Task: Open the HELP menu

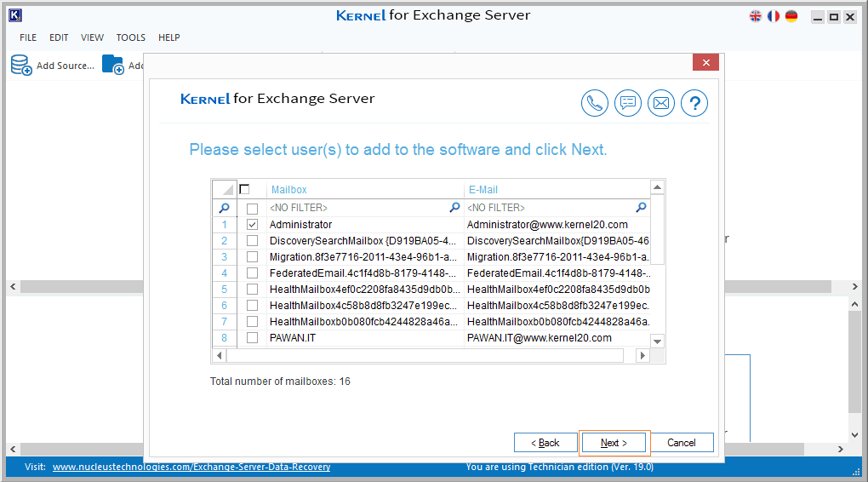Action: click(x=168, y=37)
